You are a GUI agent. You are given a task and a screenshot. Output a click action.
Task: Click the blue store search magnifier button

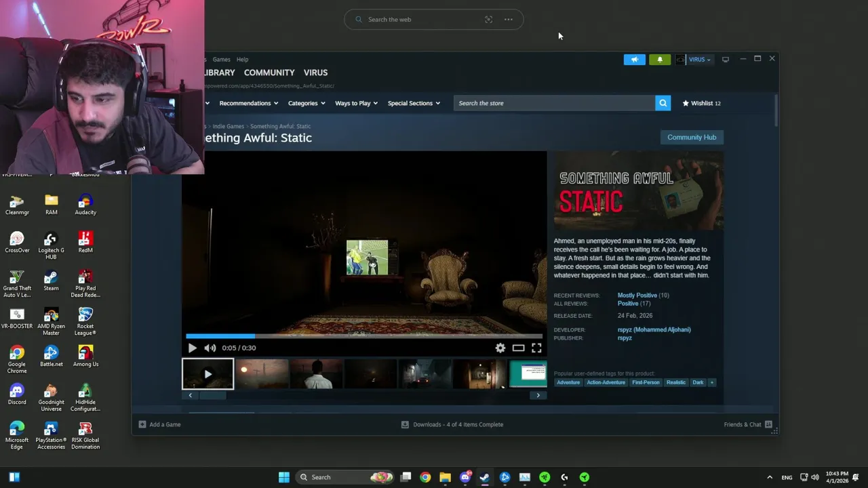pyautogui.click(x=663, y=103)
